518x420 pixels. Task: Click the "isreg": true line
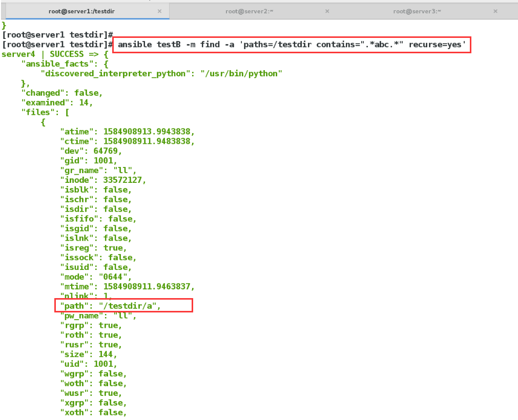[x=93, y=248]
